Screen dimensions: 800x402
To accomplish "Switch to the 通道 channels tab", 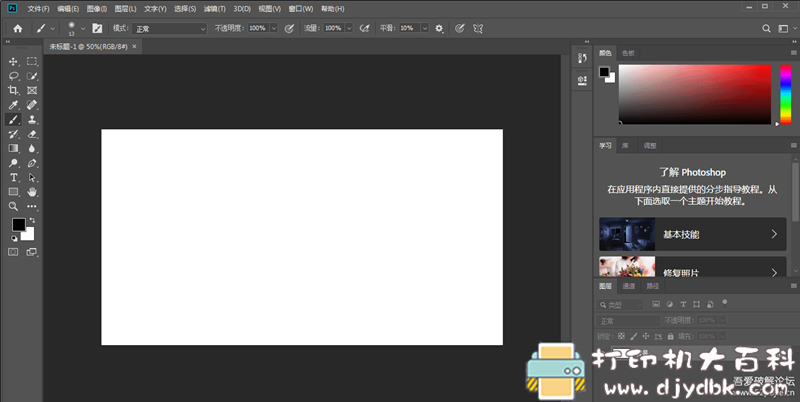I will point(629,286).
